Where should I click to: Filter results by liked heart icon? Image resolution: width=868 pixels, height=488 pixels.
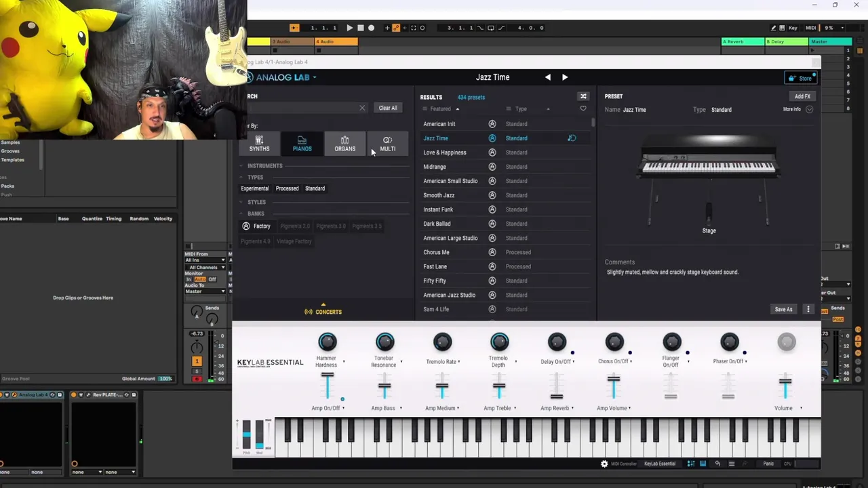point(583,108)
